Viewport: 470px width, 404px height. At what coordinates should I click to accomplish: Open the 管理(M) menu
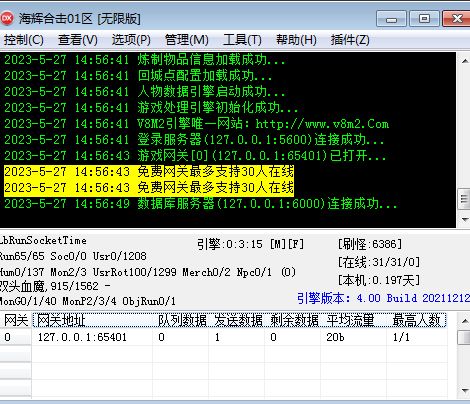[x=187, y=40]
